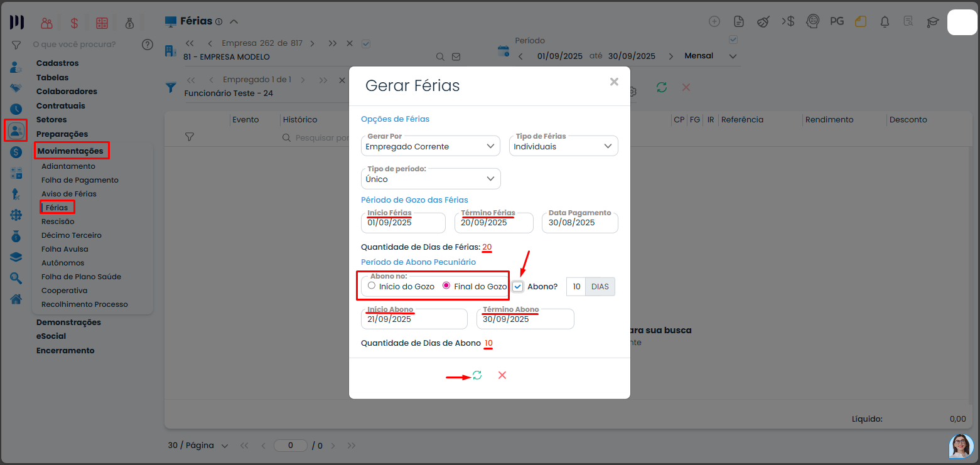Open Folha de Pagamento in Movimentações

click(80, 180)
